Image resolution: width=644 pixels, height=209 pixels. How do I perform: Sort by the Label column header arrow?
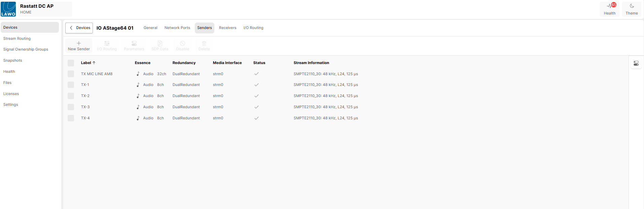click(94, 63)
